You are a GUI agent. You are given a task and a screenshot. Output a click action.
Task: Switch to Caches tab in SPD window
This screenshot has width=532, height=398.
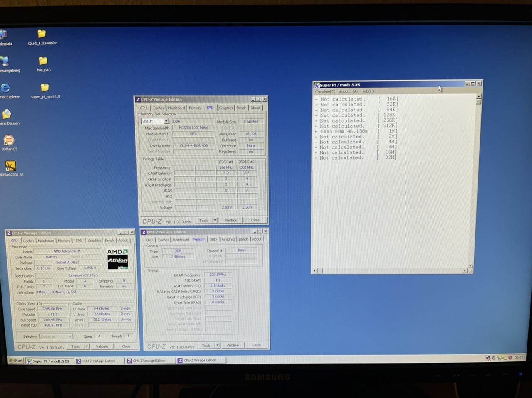(158, 108)
